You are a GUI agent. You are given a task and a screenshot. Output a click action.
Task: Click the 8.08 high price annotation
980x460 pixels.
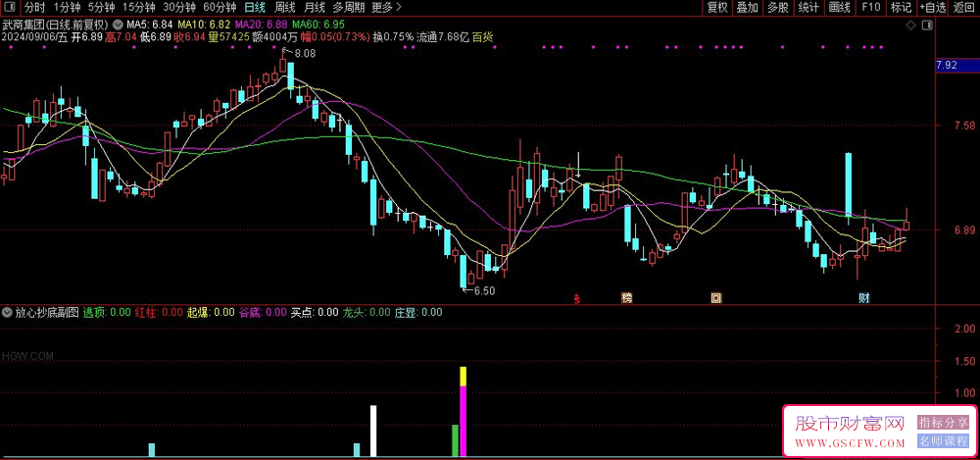click(305, 55)
